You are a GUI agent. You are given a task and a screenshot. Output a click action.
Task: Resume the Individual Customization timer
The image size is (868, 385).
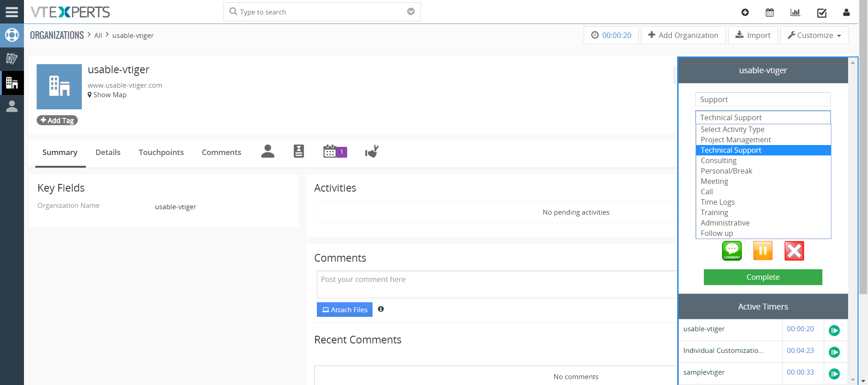point(835,352)
